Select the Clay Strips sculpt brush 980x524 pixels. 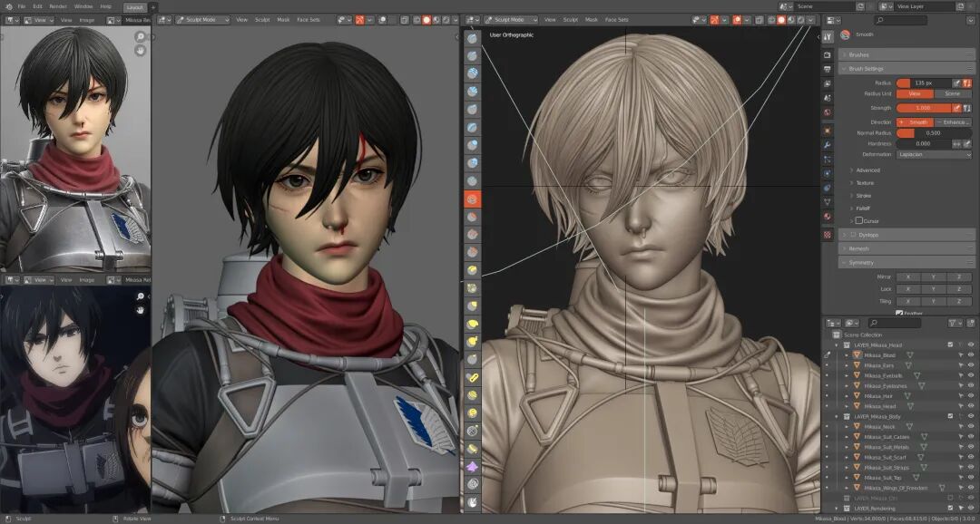[473, 92]
